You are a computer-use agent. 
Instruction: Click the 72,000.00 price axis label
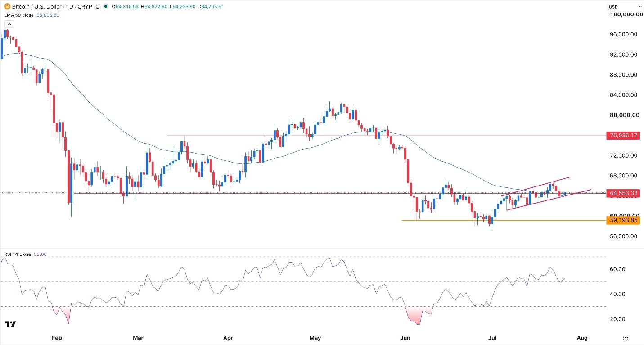click(623, 155)
